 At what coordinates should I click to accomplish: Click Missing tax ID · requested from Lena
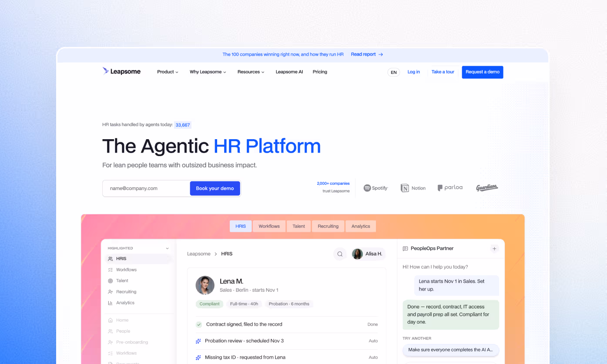[245, 357]
